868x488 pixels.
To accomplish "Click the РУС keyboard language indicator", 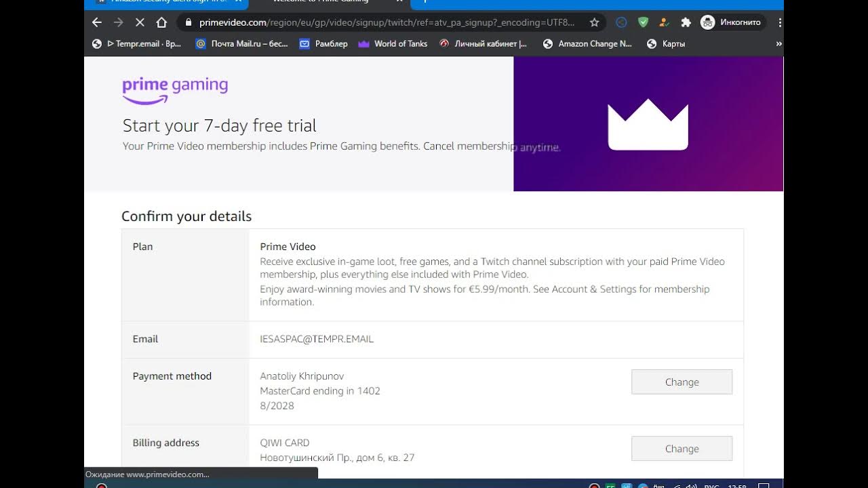I will pyautogui.click(x=711, y=486).
